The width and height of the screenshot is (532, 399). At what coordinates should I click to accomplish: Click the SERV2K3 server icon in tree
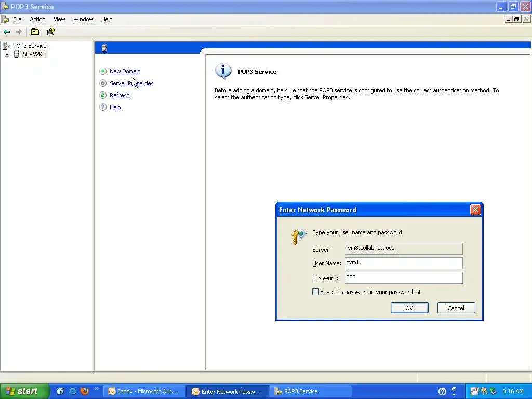click(x=16, y=54)
